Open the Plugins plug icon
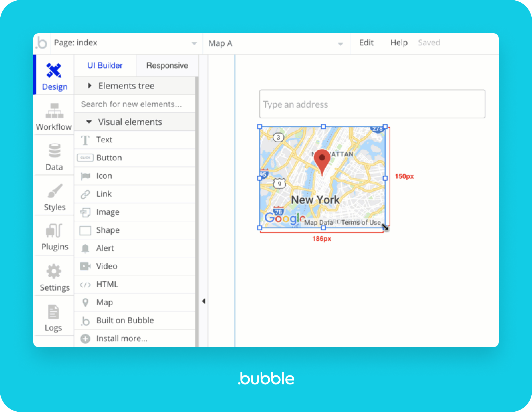The width and height of the screenshot is (532, 412). tap(54, 230)
